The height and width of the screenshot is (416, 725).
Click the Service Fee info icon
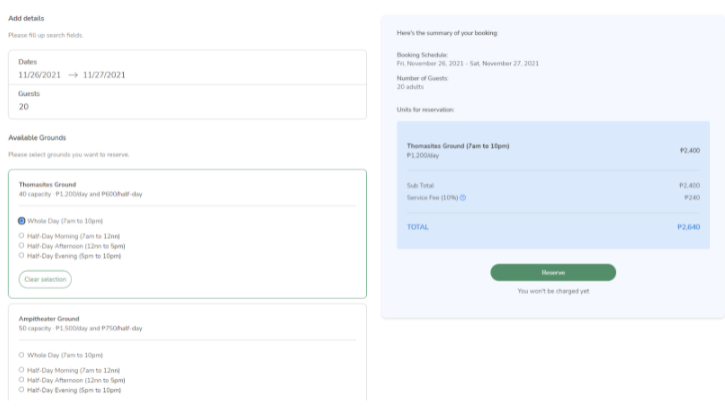pyautogui.click(x=463, y=198)
